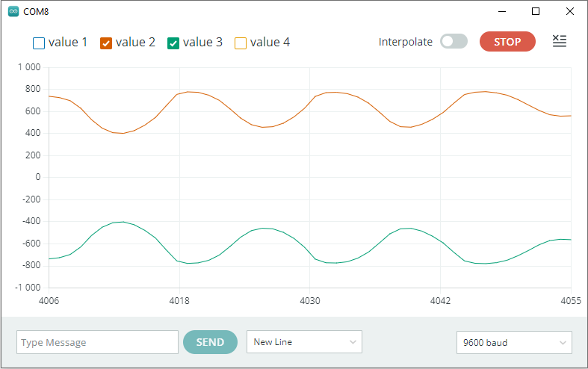Image resolution: width=588 pixels, height=369 pixels.
Task: Click the Arduino COM8 window icon
Action: [x=13, y=12]
